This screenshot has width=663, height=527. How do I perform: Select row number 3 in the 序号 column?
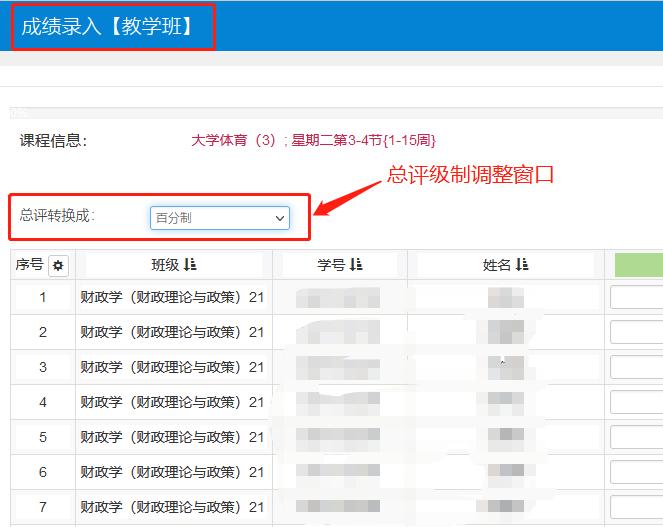point(43,367)
